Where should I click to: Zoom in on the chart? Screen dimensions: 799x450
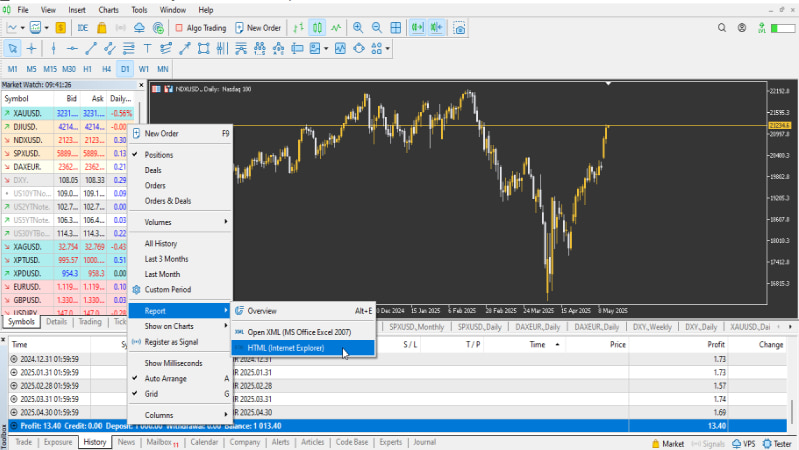360,28
